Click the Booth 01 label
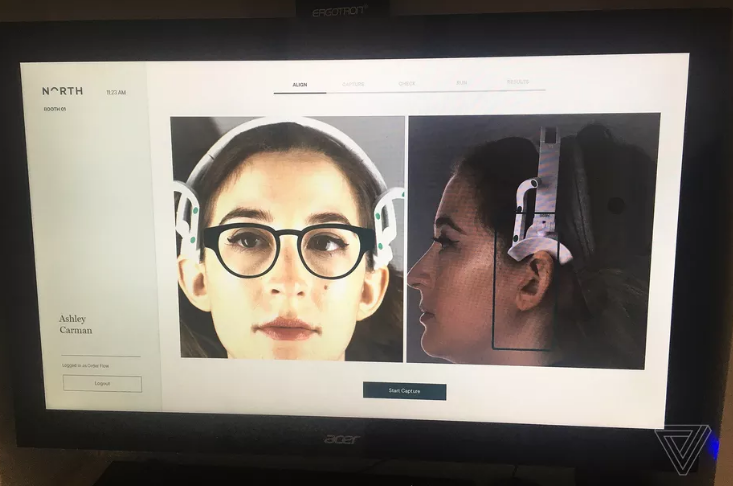The height and width of the screenshot is (486, 733). click(x=54, y=109)
